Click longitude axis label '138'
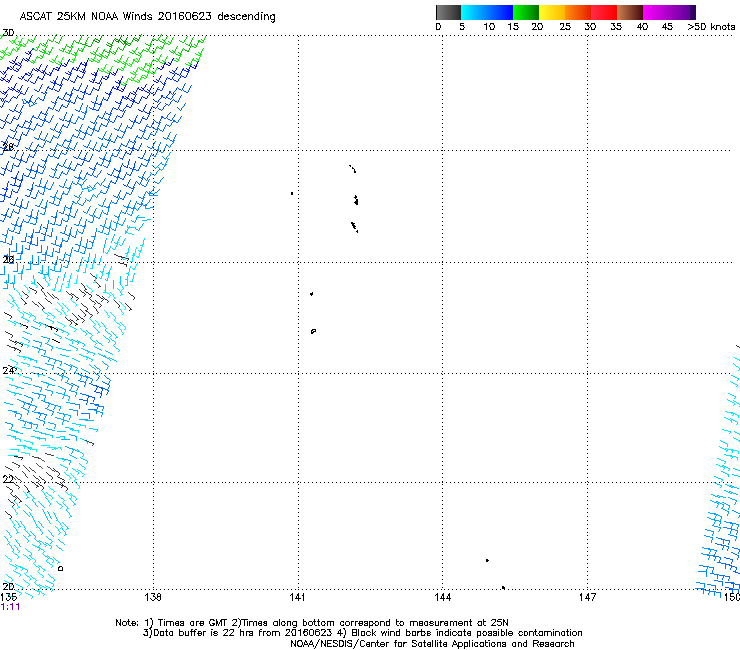This screenshot has width=740, height=650. click(x=152, y=597)
